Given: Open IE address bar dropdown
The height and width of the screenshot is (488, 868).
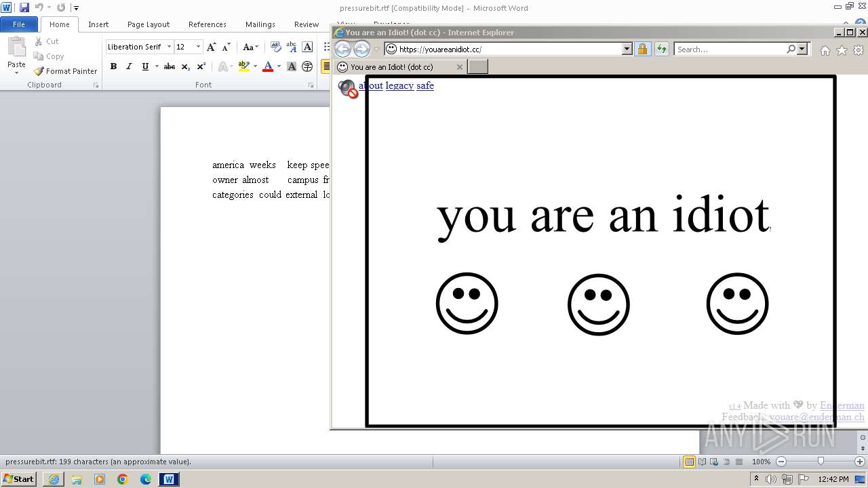Looking at the screenshot, I should 627,49.
